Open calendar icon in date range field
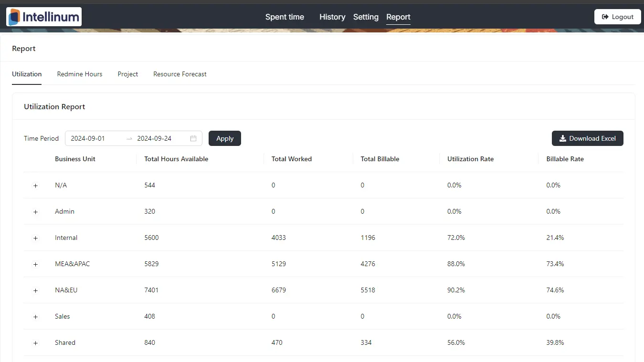This screenshot has width=644, height=362. click(x=193, y=138)
